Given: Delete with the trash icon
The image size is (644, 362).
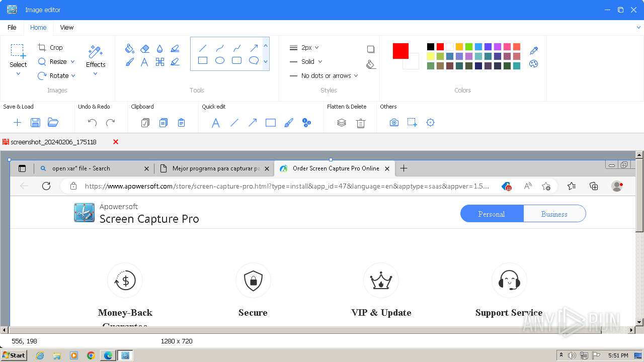Looking at the screenshot, I should 361,123.
